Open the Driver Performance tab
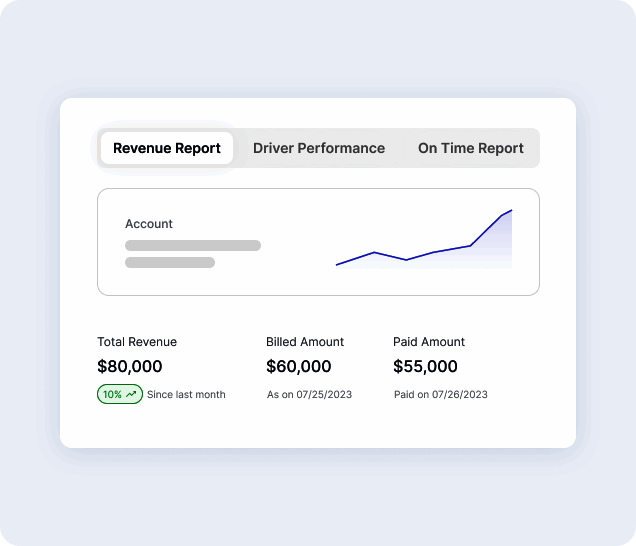The height and width of the screenshot is (546, 636). (318, 148)
